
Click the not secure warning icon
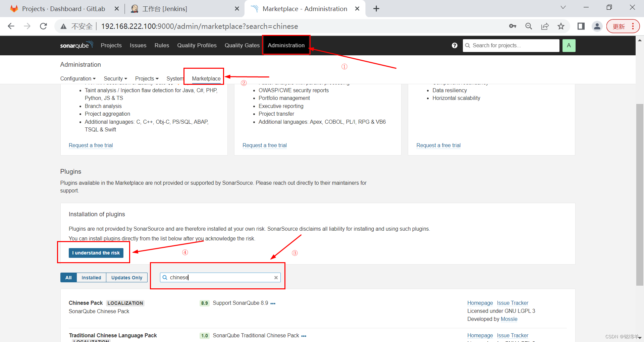click(63, 26)
